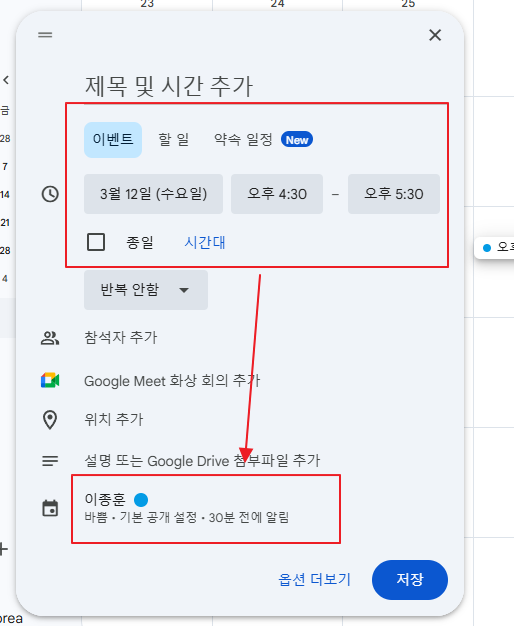
Task: Click date 24 column header in calendar
Action: tap(277, 4)
